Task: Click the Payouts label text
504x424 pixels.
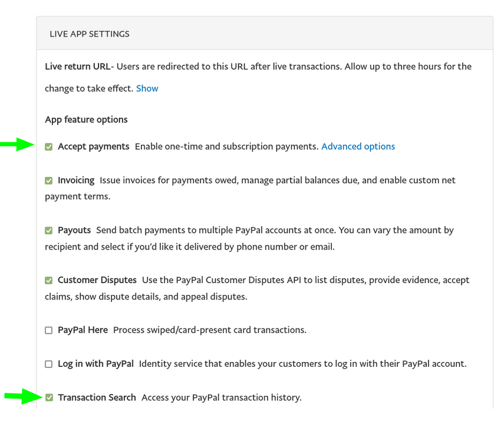Action: click(74, 230)
